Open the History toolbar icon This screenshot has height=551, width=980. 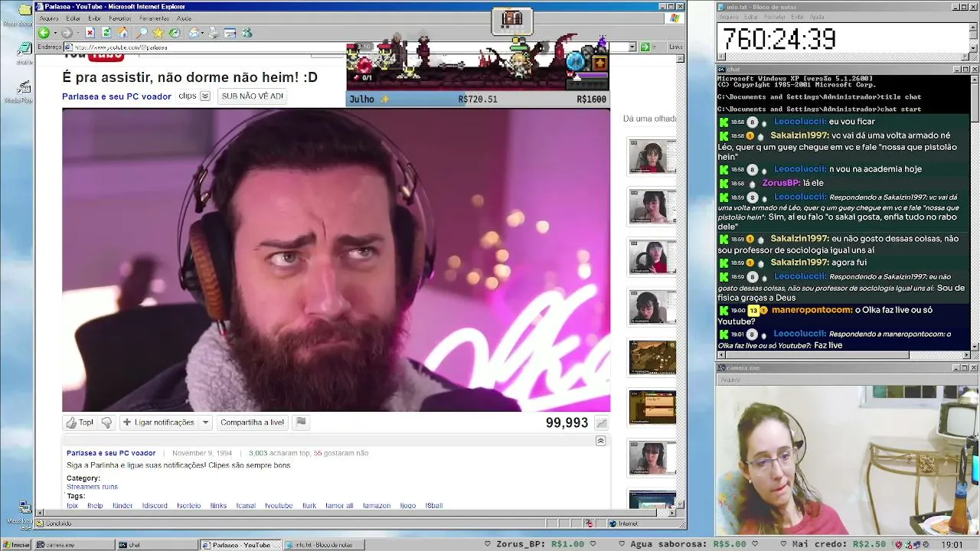175,33
